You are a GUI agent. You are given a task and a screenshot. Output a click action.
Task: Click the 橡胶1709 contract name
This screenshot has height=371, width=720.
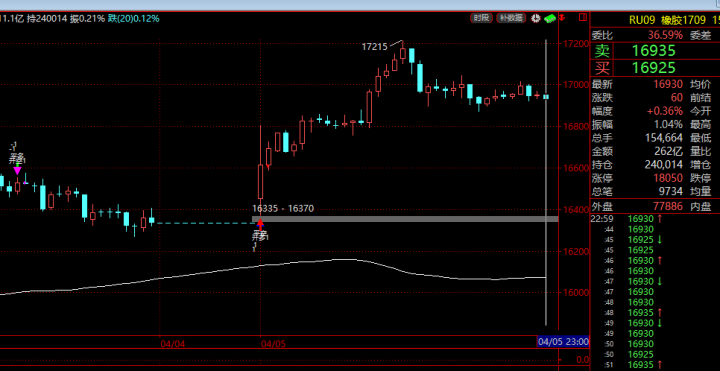683,20
